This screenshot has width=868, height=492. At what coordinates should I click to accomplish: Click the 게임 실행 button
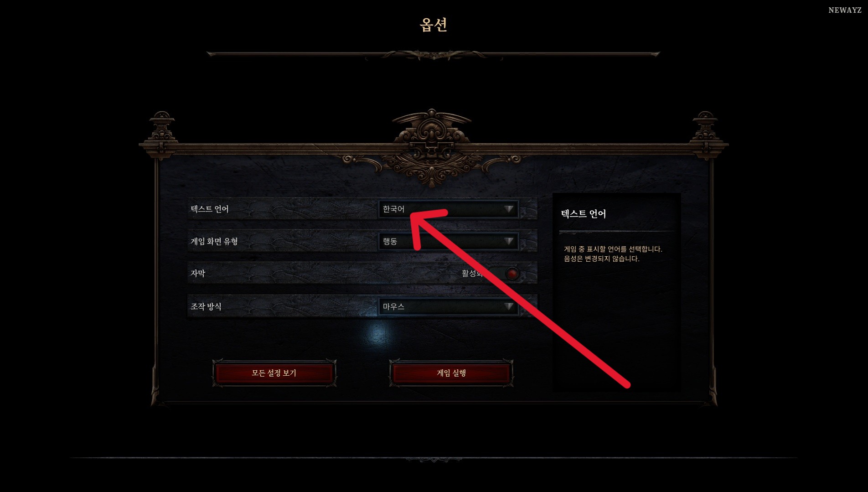pos(451,373)
